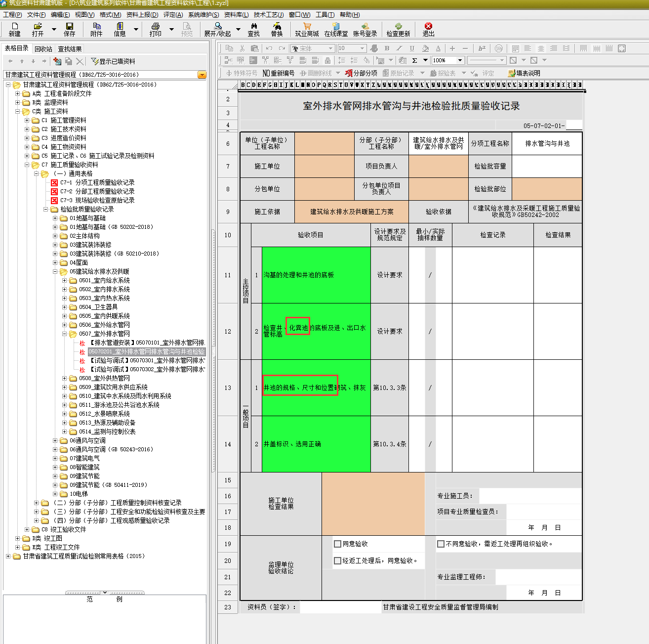Viewport: 649px width, 644px height.
Task: Select 【排水管道安装】05070101 tree item
Action: click(147, 343)
